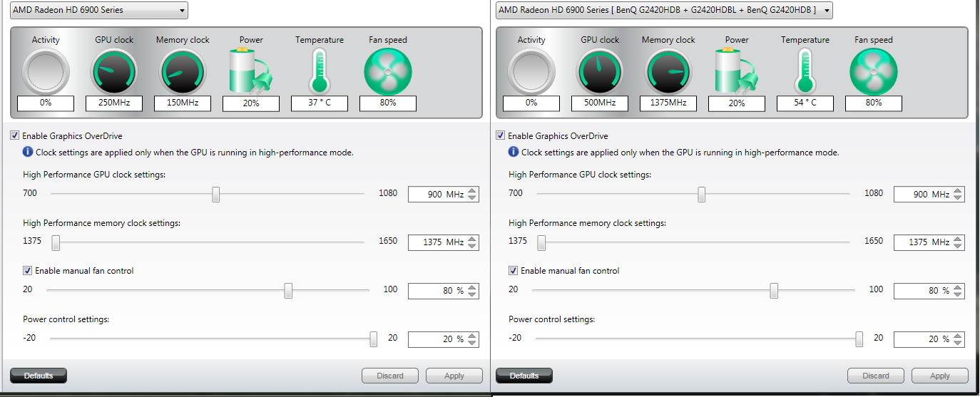Open the AMD Radeon HD 6900 Series dropdown
The width and height of the screenshot is (980, 397).
coord(99,10)
